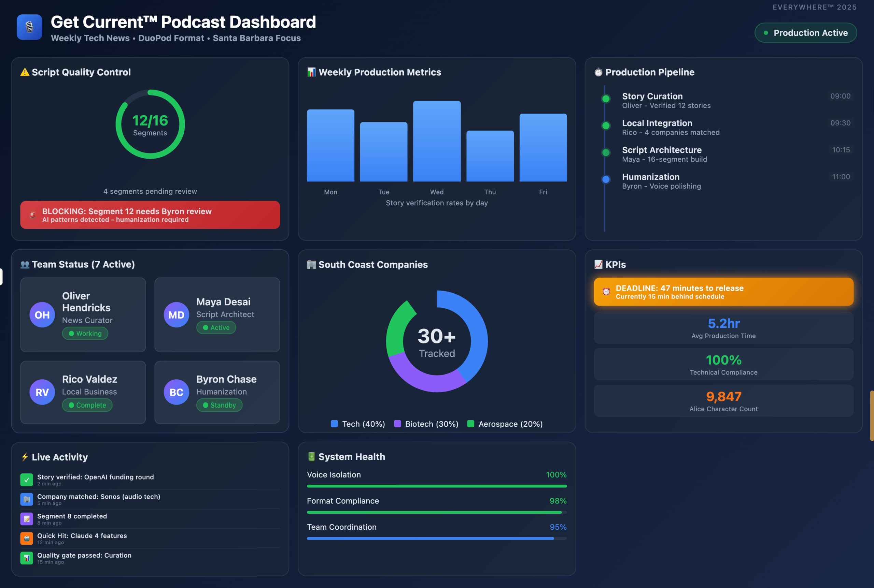
Task: Click the orange Quick Hit Claude 4 icon
Action: 27,538
